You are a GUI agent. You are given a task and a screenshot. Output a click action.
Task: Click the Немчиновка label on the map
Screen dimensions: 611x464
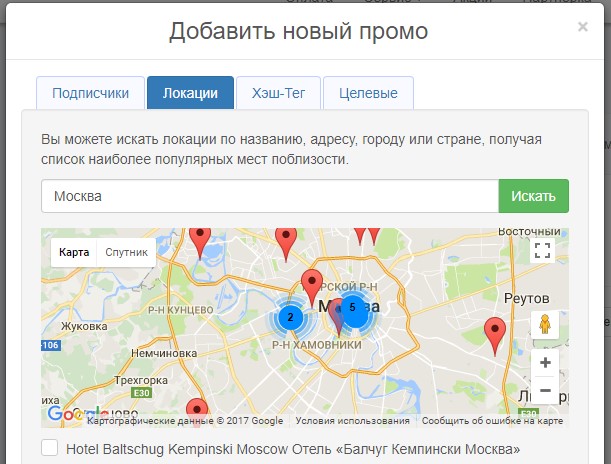pyautogui.click(x=164, y=353)
